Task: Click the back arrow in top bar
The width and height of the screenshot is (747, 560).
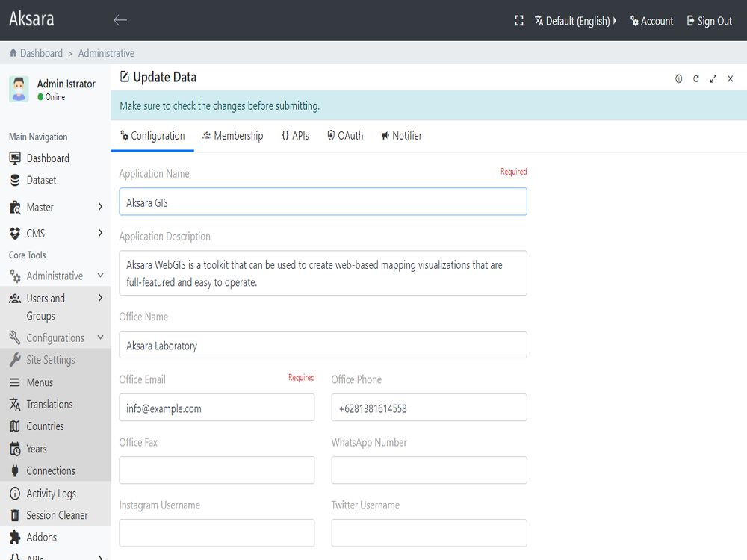Action: (120, 21)
